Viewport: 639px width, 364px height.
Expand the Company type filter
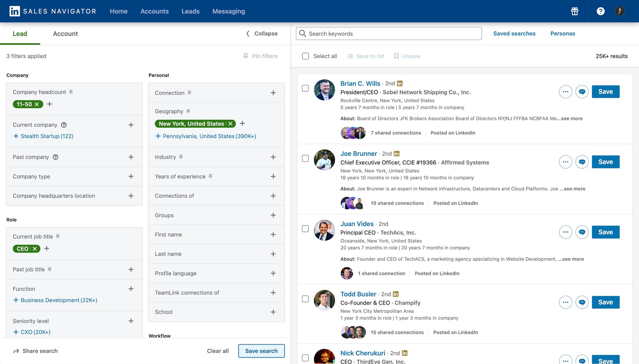[x=131, y=177]
